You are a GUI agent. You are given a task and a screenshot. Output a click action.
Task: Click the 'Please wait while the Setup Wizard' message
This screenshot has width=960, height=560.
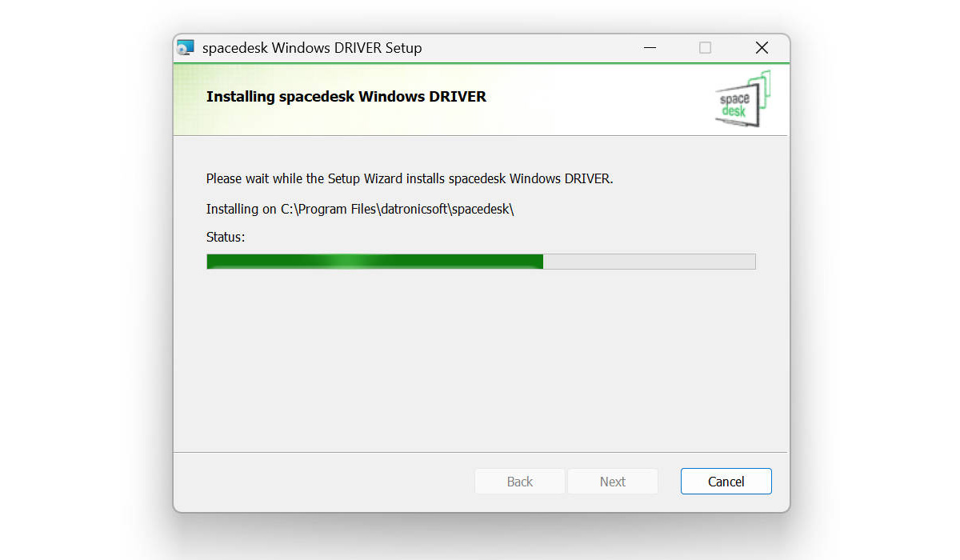pyautogui.click(x=410, y=179)
